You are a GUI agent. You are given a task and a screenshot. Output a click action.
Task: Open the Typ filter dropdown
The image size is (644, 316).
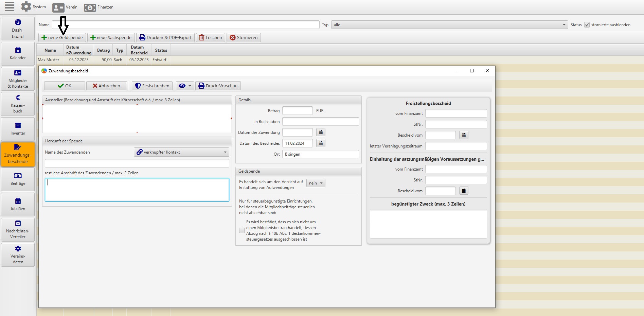tap(449, 25)
